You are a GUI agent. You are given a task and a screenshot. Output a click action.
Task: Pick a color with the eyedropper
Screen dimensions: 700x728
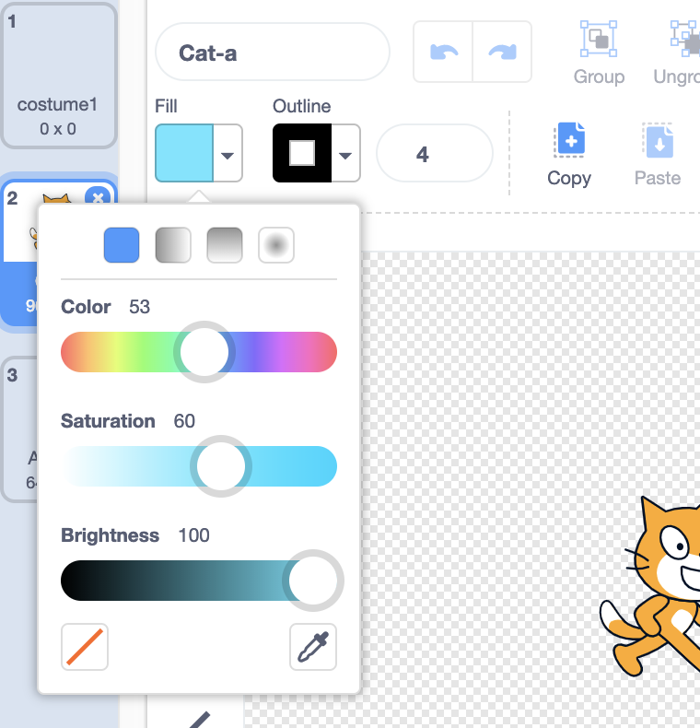313,647
